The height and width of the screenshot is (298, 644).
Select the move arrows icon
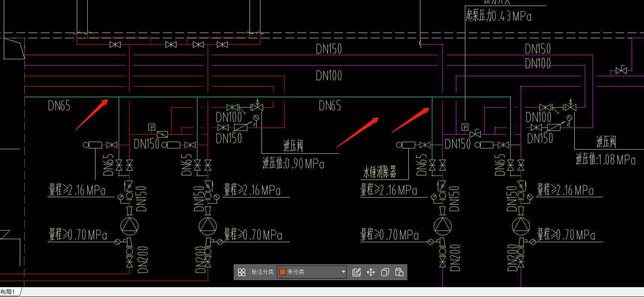coord(371,272)
